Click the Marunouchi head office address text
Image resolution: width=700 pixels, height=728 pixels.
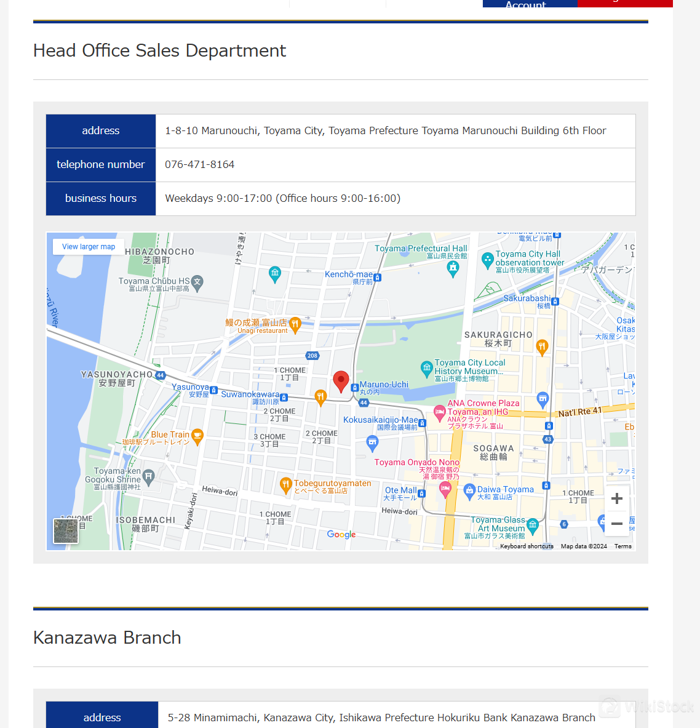(385, 130)
